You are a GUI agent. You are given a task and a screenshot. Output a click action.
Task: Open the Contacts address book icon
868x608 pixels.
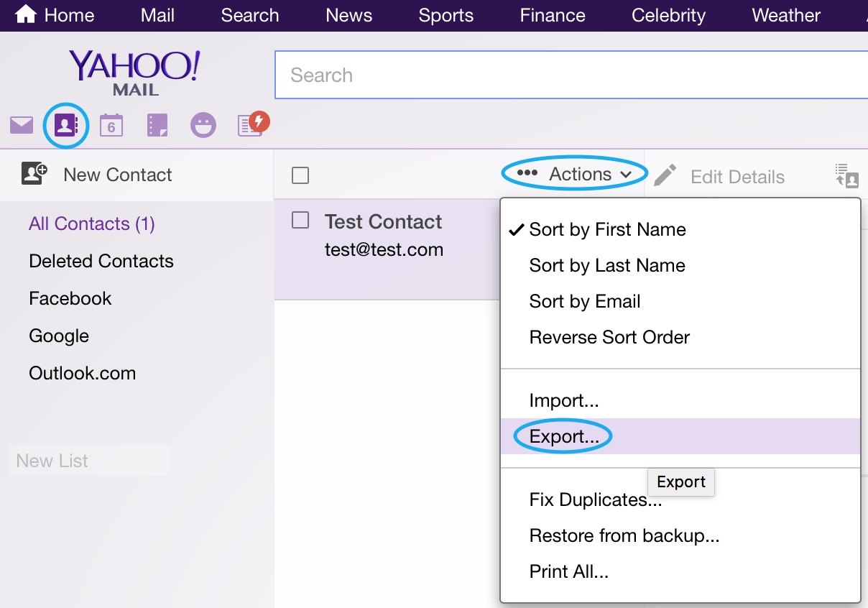(x=65, y=126)
